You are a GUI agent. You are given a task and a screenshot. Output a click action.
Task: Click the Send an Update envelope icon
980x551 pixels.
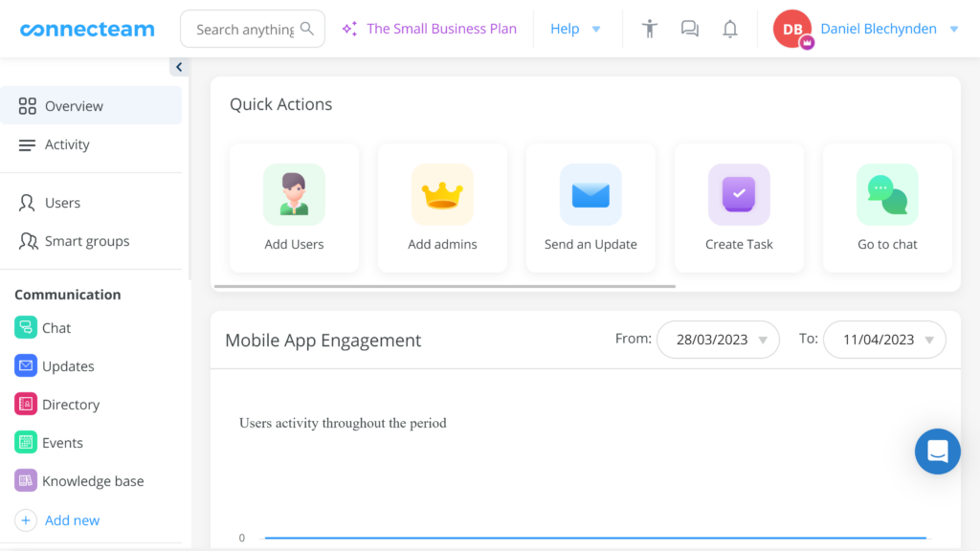(x=590, y=195)
